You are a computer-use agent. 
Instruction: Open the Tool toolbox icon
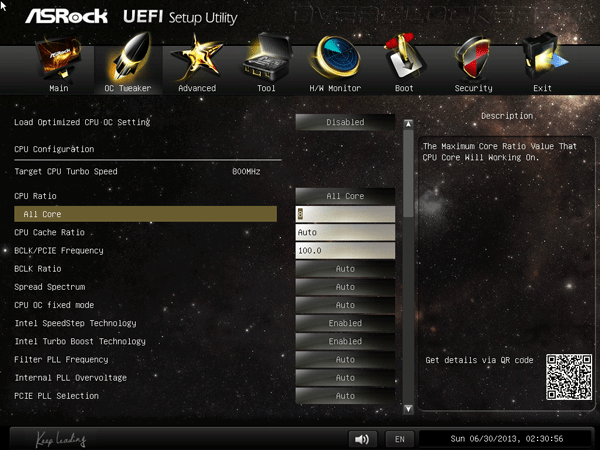coord(267,57)
